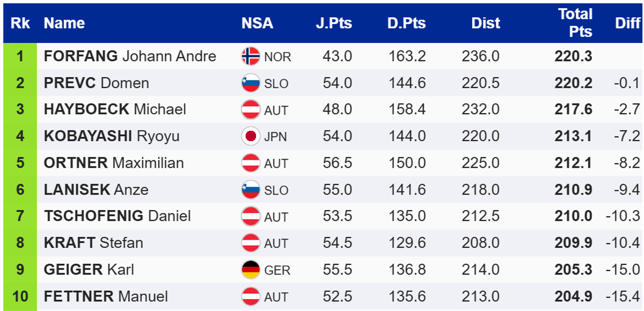The image size is (644, 311).
Task: Sort by Total Pts column header
Action: (575, 23)
